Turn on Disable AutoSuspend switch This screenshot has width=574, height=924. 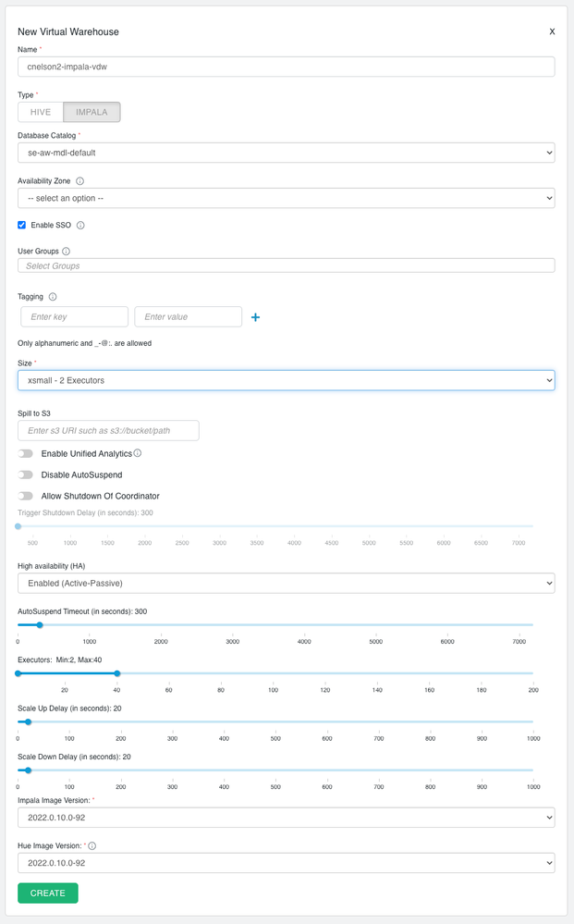[x=26, y=474]
